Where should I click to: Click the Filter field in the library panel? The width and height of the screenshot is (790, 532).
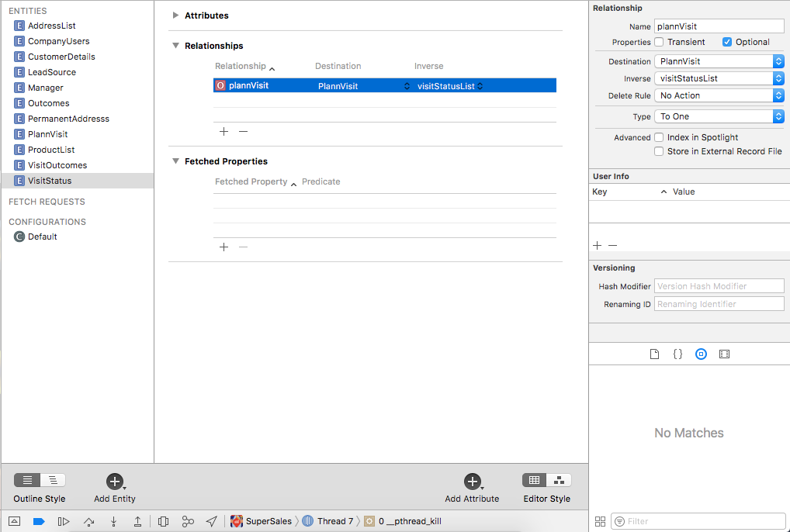pos(698,521)
